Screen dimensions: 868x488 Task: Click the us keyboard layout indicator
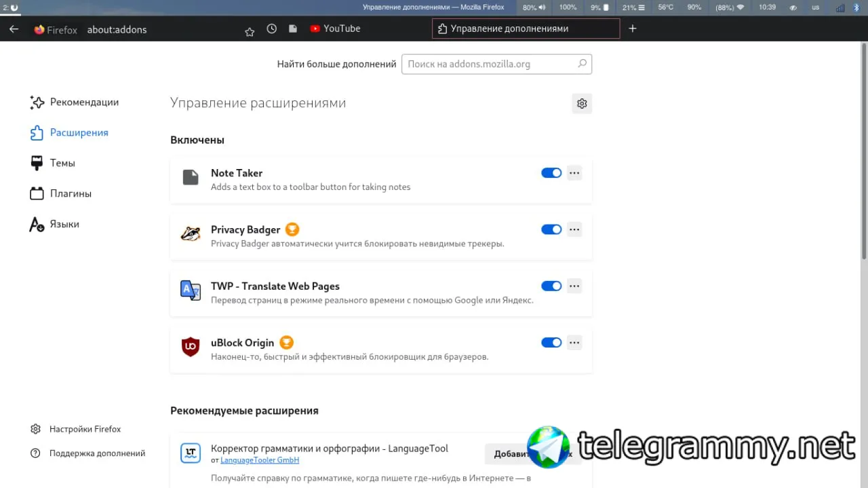click(x=816, y=7)
